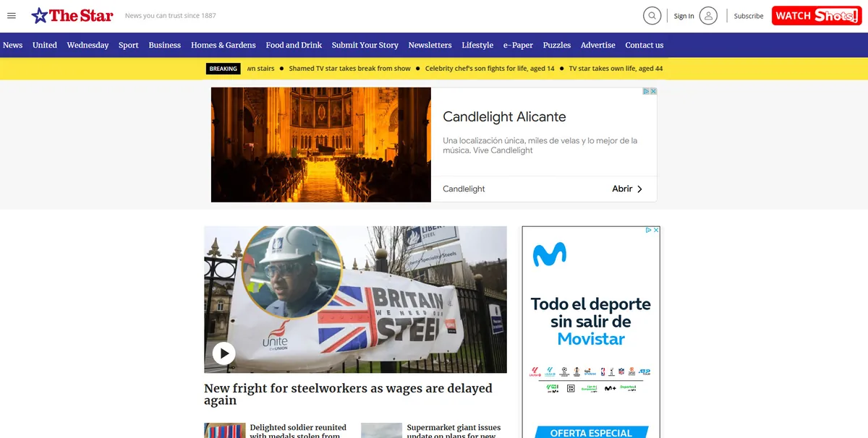Screen dimensions: 868x438
Task: Click the Sign In link
Action: 684,16
